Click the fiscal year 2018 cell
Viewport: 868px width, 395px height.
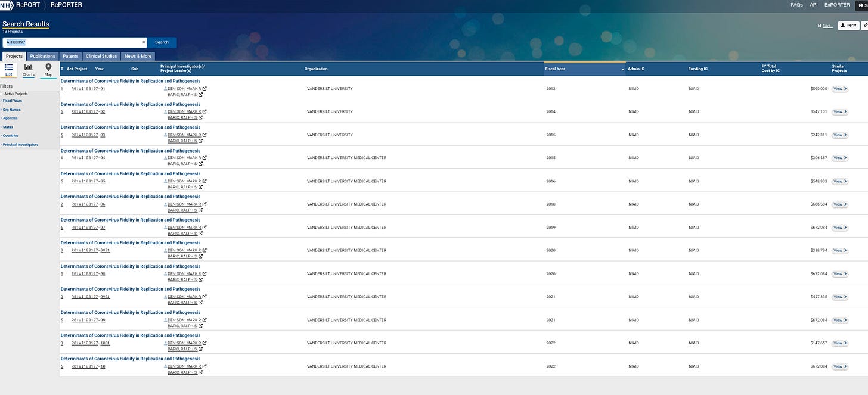(550, 204)
